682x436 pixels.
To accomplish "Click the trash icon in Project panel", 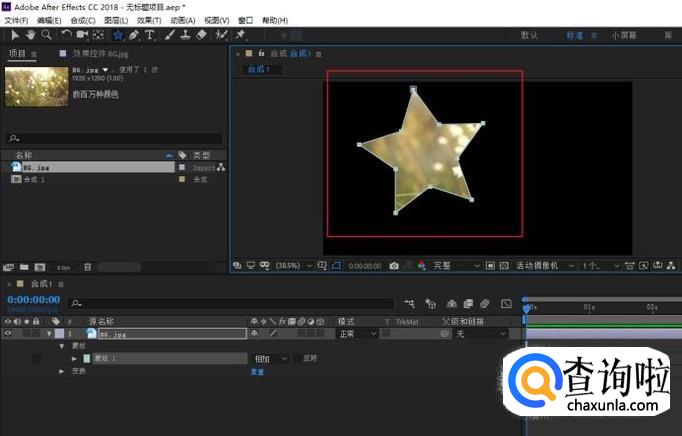I will [88, 267].
